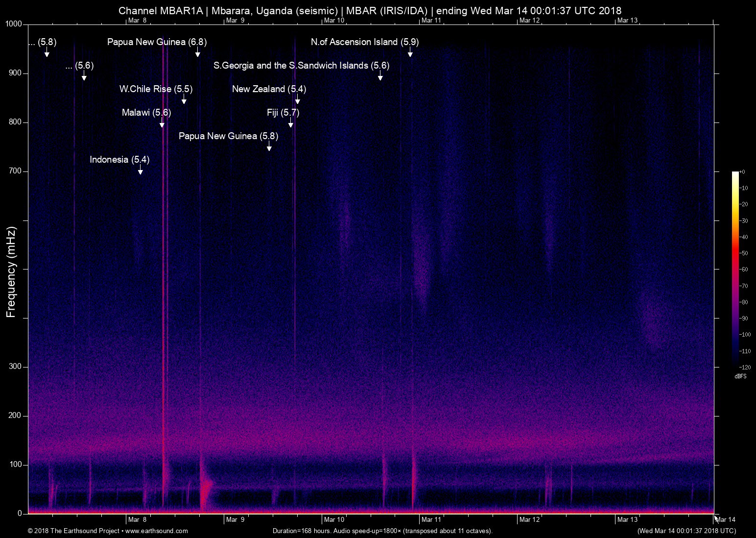Select the arrow marker under New Zealand (5.4)
Screen dimensions: 756x538
tap(297, 100)
